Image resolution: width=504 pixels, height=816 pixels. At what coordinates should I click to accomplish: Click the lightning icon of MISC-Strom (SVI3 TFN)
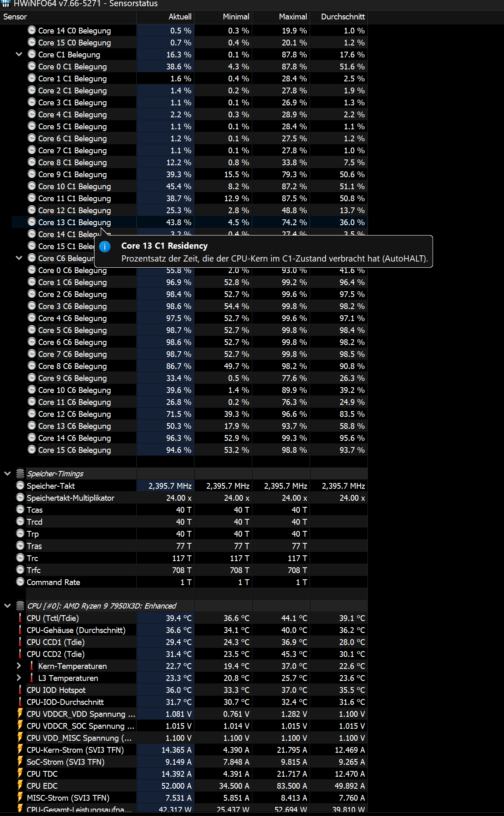20,797
